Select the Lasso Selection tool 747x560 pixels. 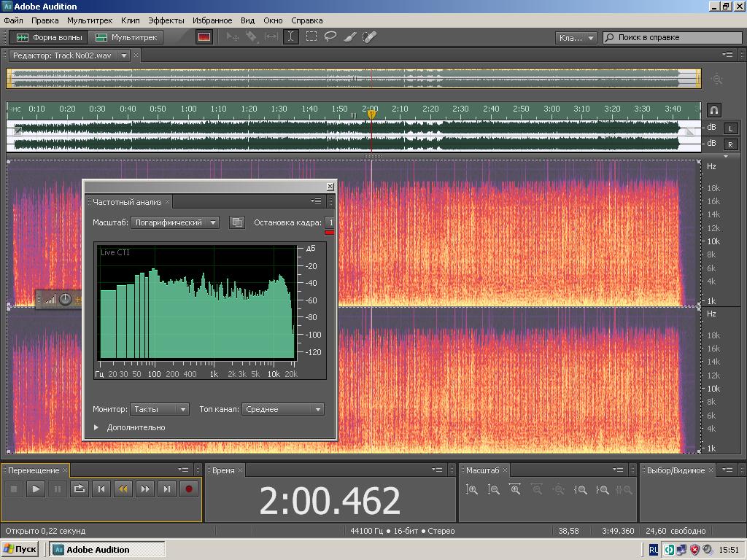tap(330, 37)
